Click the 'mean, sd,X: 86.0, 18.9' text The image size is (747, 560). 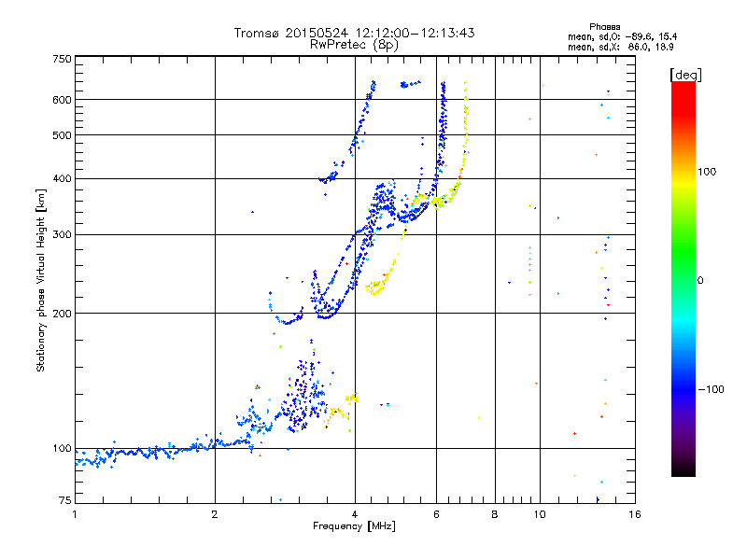point(620,48)
